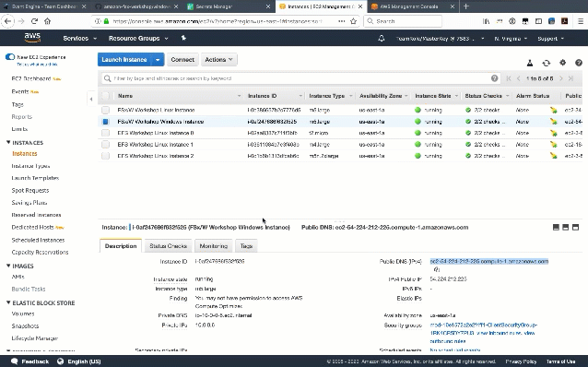Toggle the select-all instances checkbox
This screenshot has width=588, height=367.
point(105,96)
